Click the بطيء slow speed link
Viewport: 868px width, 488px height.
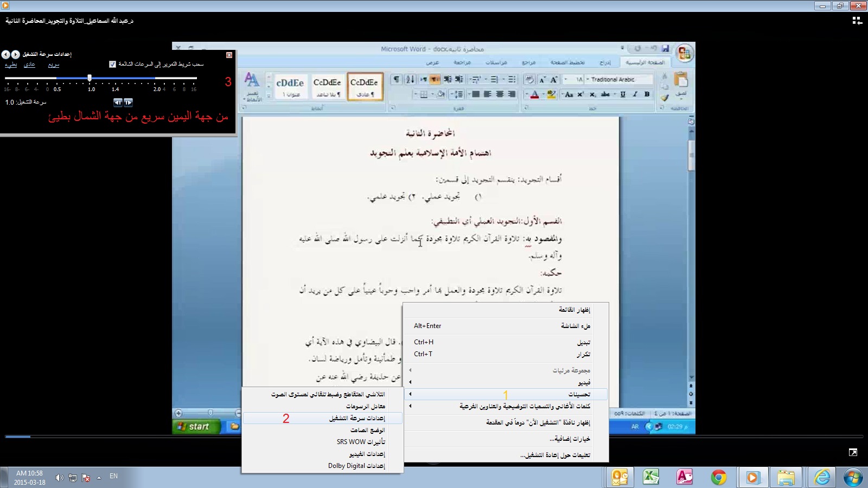(x=11, y=65)
